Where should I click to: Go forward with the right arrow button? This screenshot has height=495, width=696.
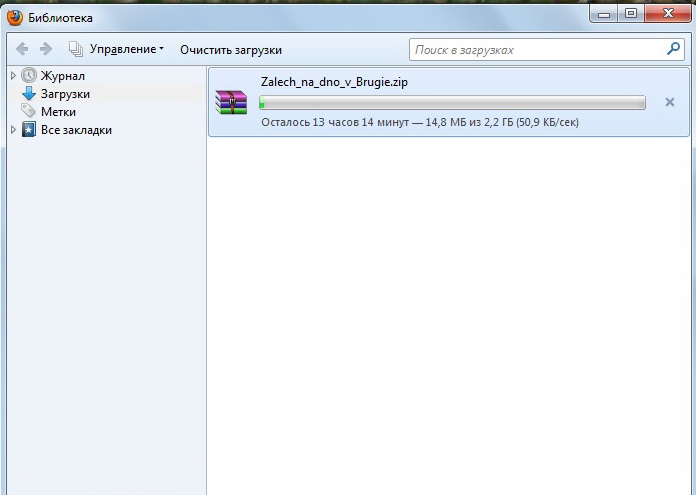pos(46,49)
